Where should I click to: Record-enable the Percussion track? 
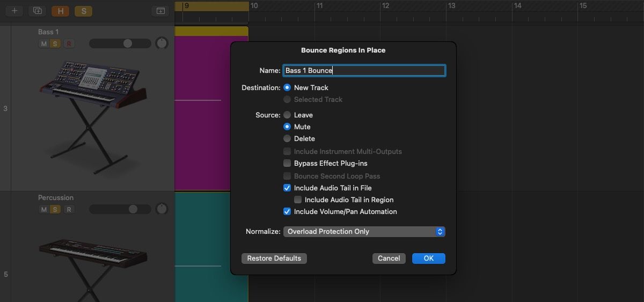click(69, 210)
